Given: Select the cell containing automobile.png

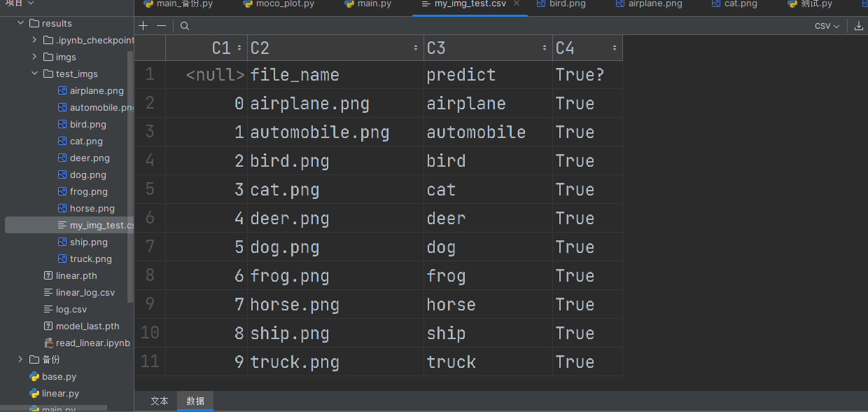Looking at the screenshot, I should (x=335, y=132).
